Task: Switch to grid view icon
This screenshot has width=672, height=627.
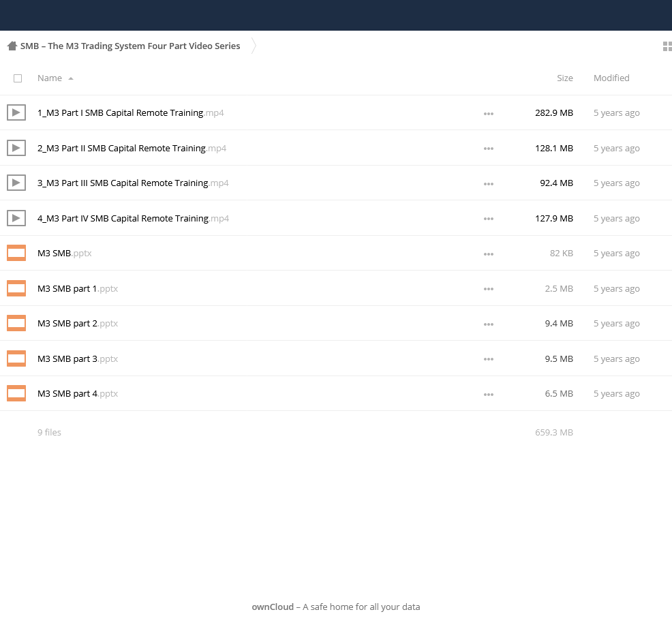Action: pyautogui.click(x=667, y=46)
